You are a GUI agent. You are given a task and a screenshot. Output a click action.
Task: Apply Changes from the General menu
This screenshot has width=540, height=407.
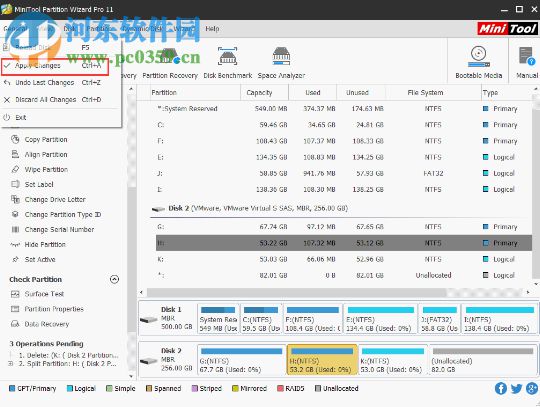(55, 66)
